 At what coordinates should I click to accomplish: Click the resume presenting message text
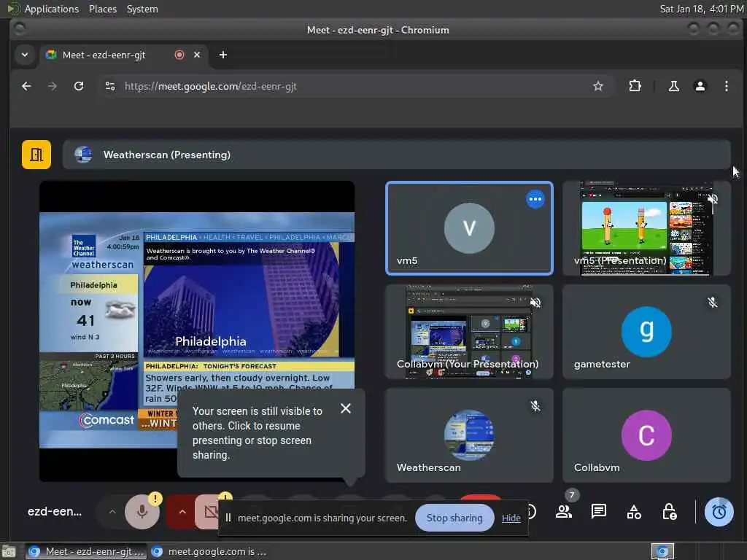pyautogui.click(x=258, y=433)
